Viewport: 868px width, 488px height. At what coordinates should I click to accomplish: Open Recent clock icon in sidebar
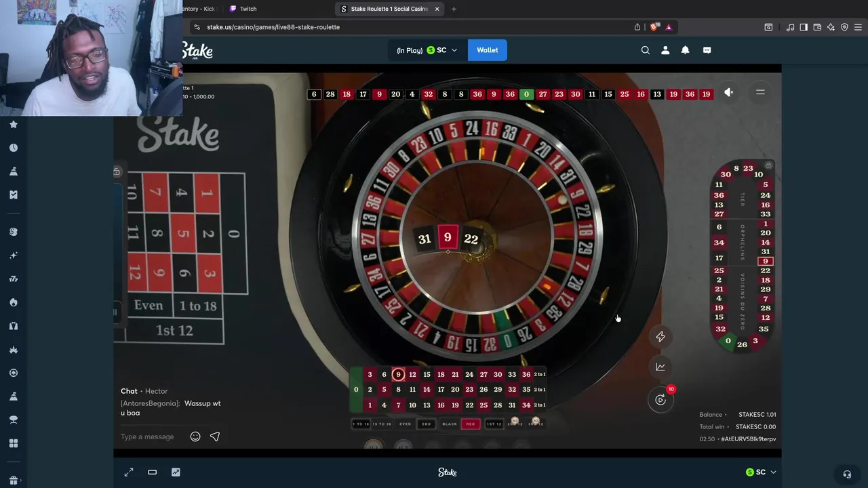(x=14, y=148)
